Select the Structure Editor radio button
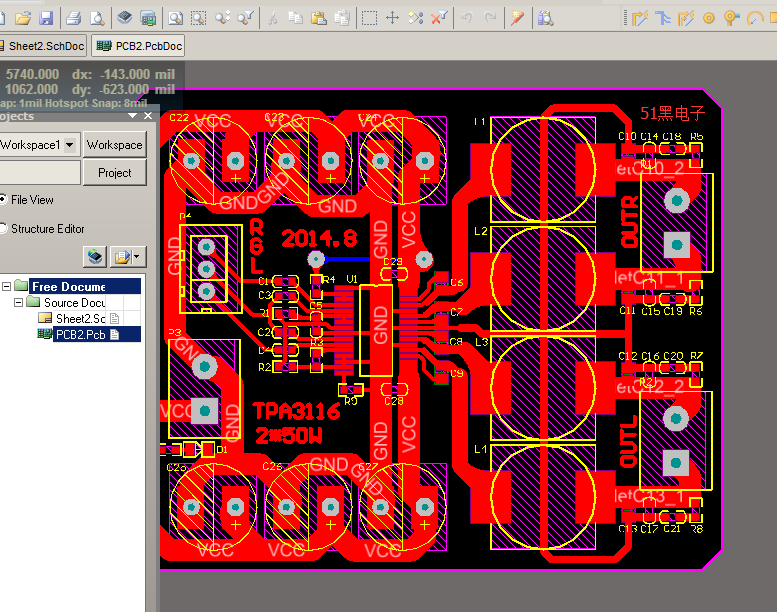777x612 pixels. [3, 228]
